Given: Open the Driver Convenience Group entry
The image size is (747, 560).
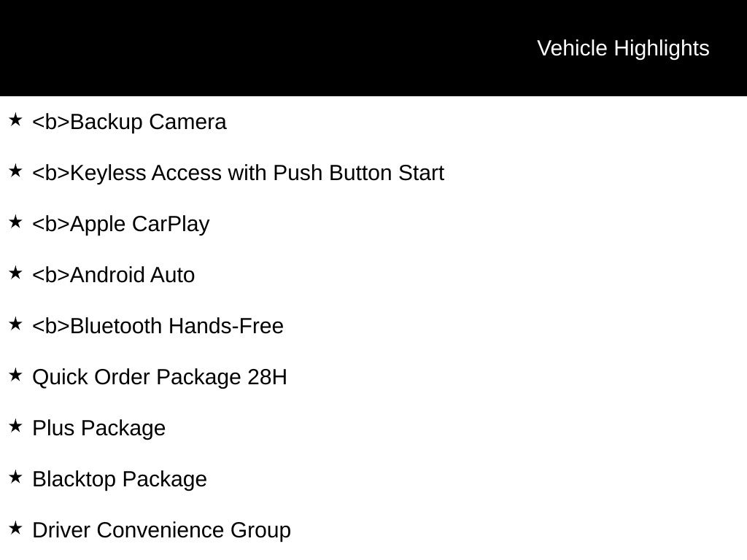Looking at the screenshot, I should (162, 530).
